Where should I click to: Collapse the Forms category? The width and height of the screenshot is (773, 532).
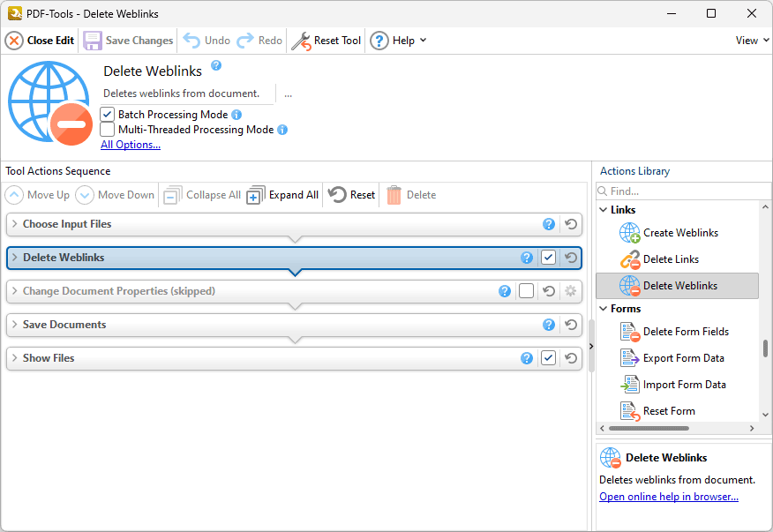point(603,309)
